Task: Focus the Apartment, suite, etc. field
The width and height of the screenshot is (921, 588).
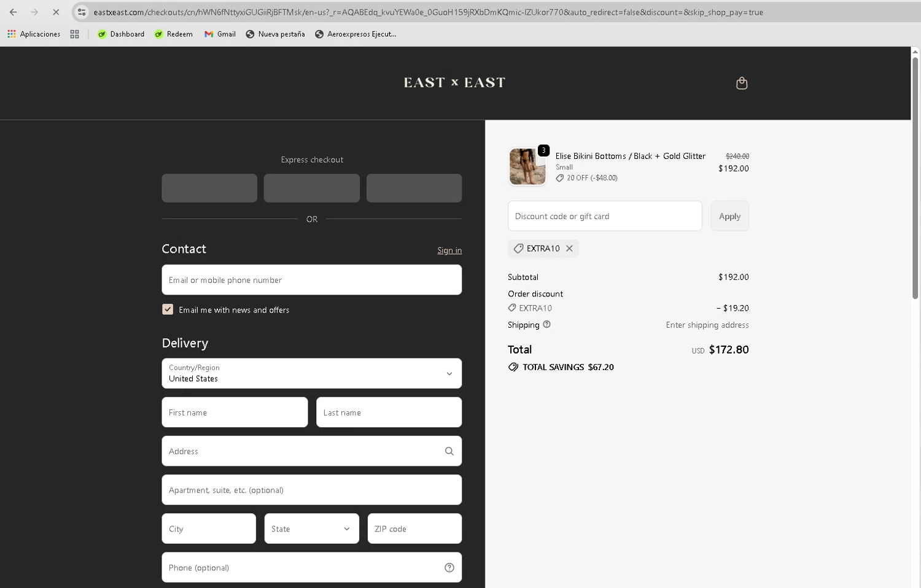Action: (x=312, y=490)
